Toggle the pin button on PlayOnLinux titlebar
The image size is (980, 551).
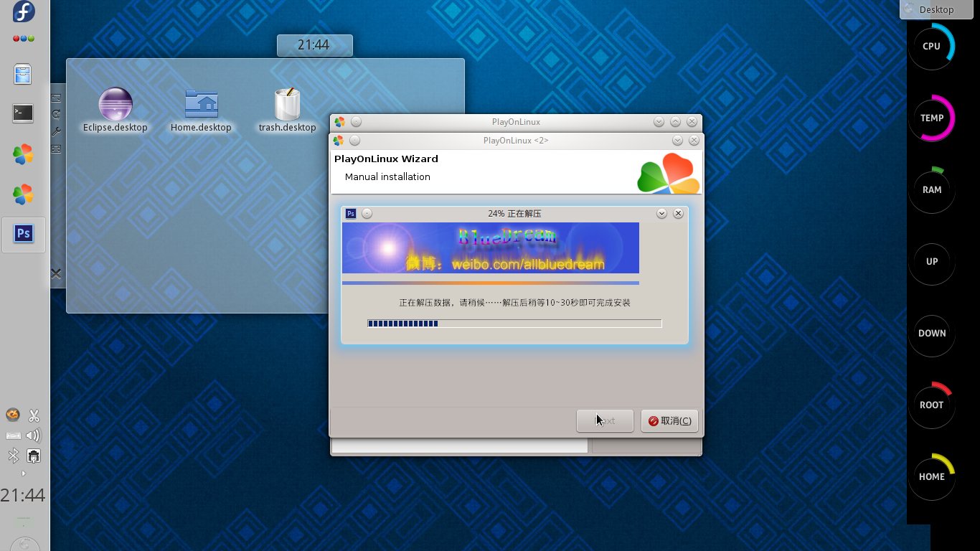pyautogui.click(x=356, y=122)
